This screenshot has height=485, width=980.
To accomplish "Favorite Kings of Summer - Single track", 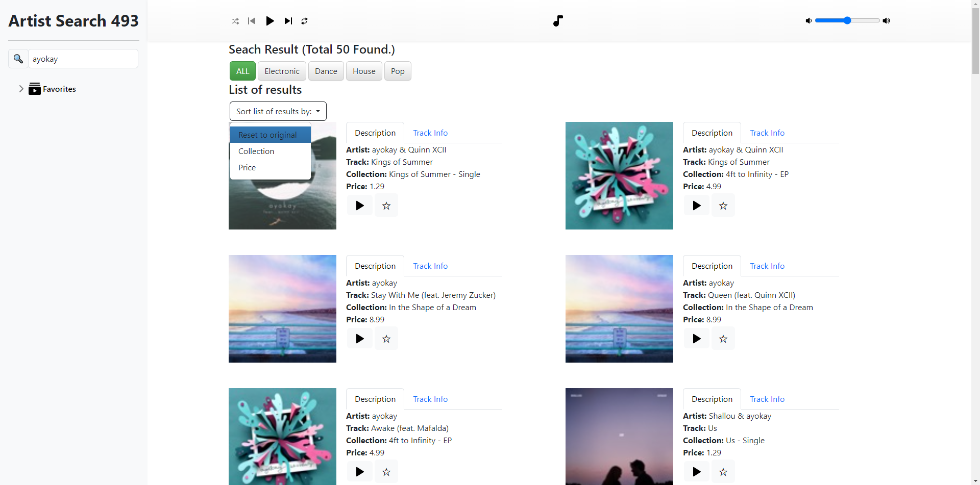I will (386, 206).
